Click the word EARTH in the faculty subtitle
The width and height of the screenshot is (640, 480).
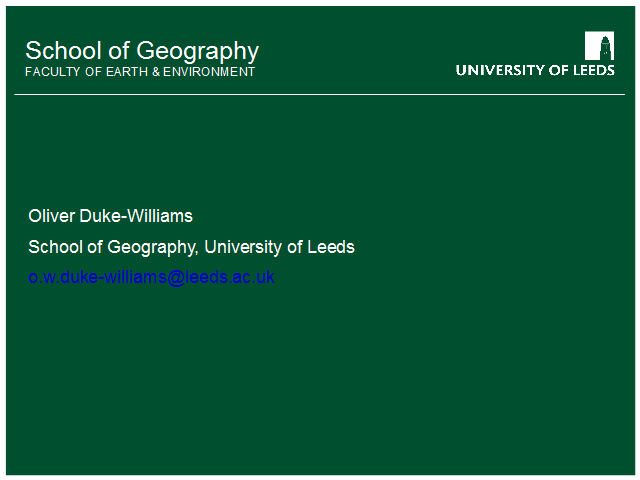[x=127, y=72]
